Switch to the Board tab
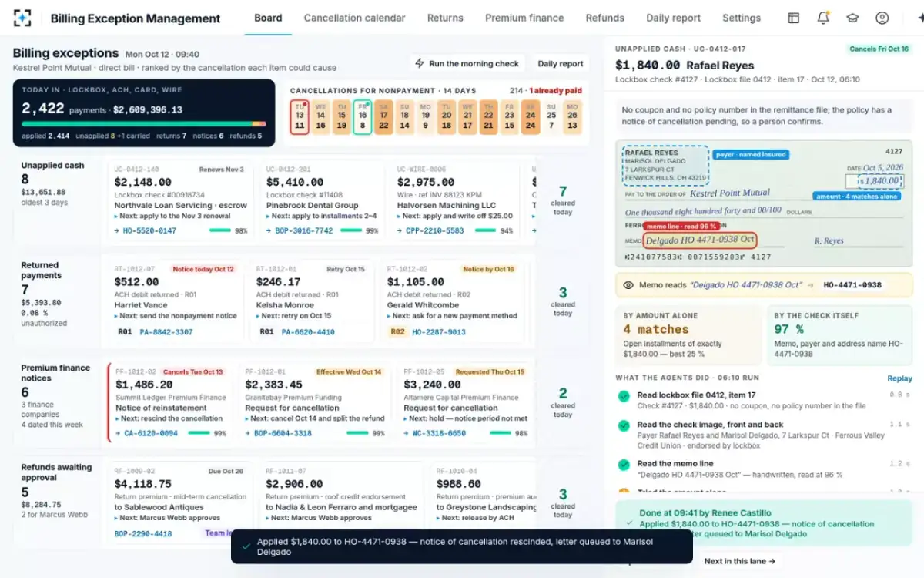Viewport: 924px width, 578px height. click(268, 18)
